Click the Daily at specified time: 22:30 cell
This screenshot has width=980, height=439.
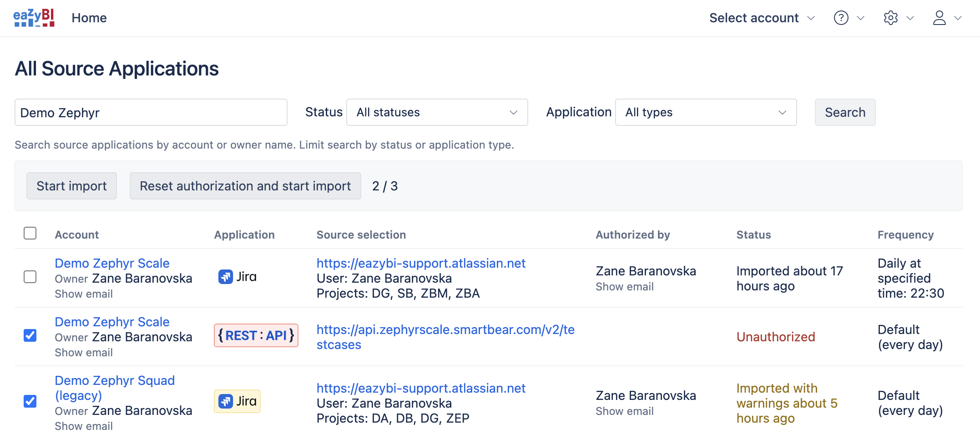coord(911,278)
